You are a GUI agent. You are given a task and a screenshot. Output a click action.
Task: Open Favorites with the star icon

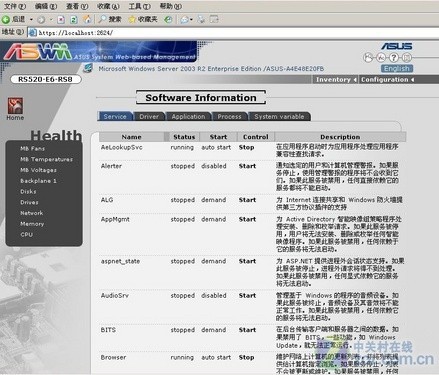(x=143, y=19)
